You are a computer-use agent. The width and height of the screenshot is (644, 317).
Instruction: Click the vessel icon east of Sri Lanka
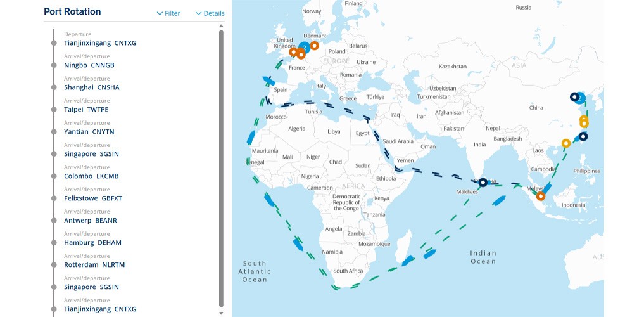point(498,200)
